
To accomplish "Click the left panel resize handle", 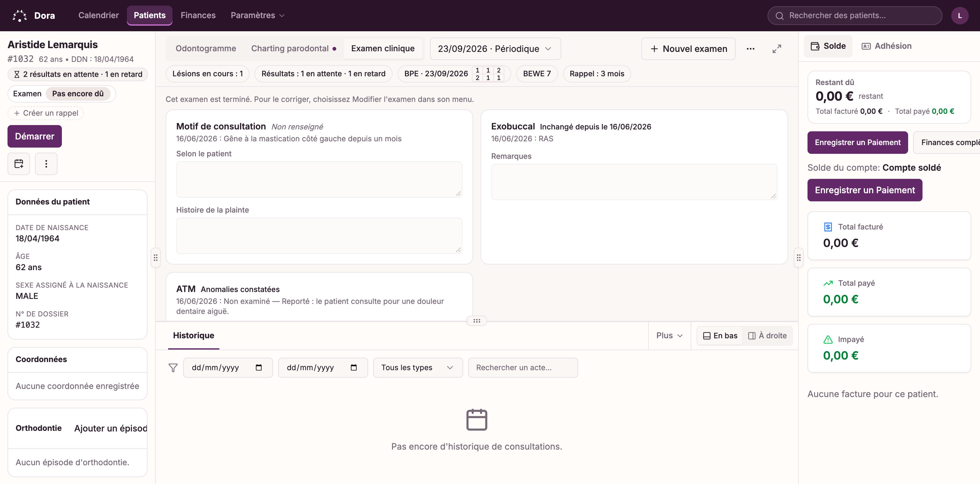I will (x=155, y=258).
